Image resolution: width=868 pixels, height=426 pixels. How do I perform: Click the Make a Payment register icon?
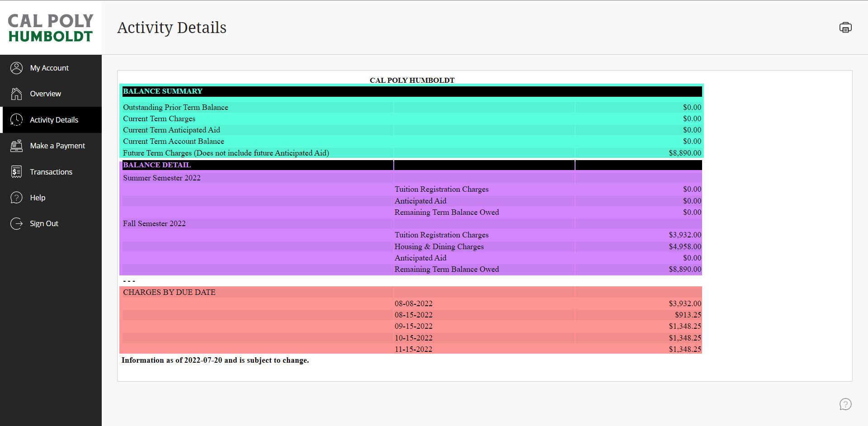tap(16, 146)
